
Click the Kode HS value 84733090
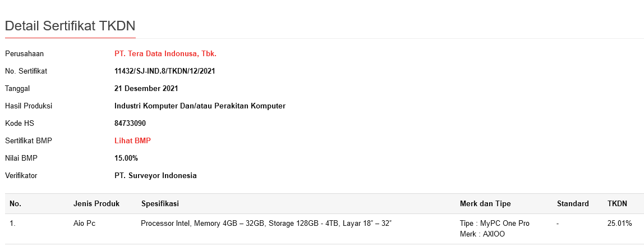click(x=130, y=123)
